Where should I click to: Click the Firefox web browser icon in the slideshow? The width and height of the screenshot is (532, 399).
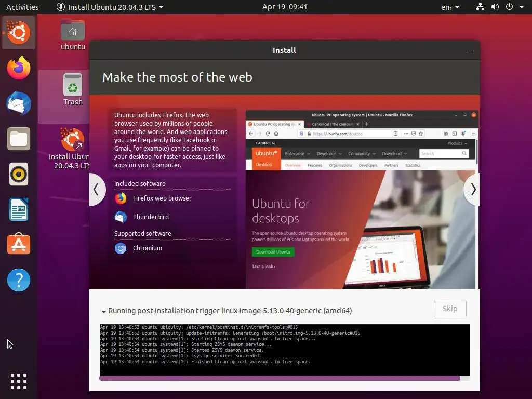pos(121,198)
